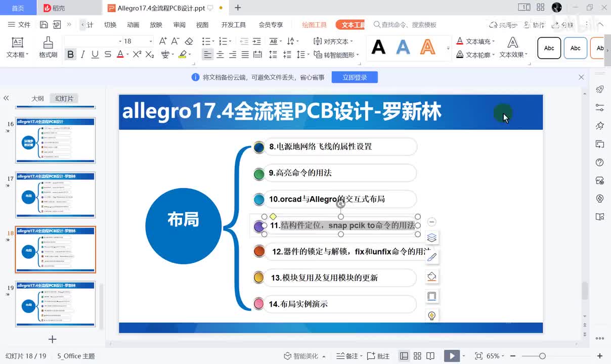Screen dimensions: 611x364
Task: Click the star icon in right sidebar
Action: tap(600, 125)
